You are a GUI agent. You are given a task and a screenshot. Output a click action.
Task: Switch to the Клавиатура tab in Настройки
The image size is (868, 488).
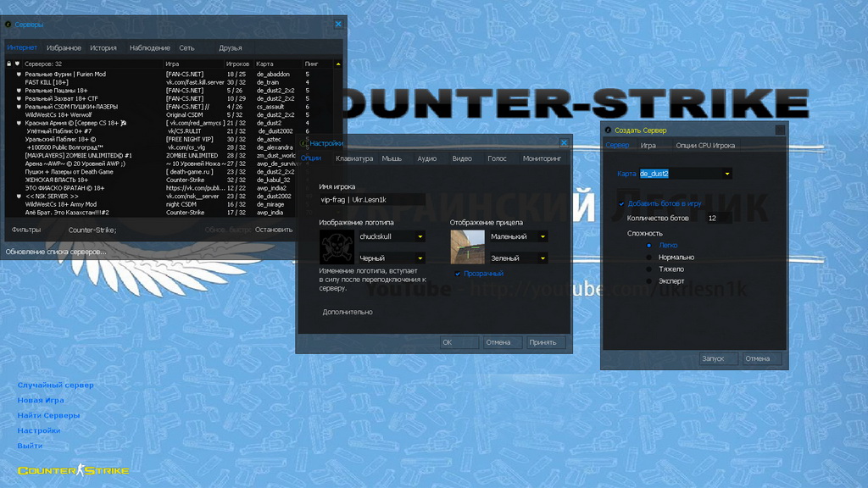354,158
